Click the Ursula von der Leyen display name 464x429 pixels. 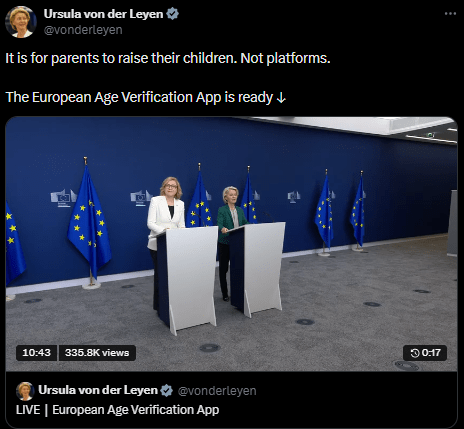pyautogui.click(x=104, y=14)
